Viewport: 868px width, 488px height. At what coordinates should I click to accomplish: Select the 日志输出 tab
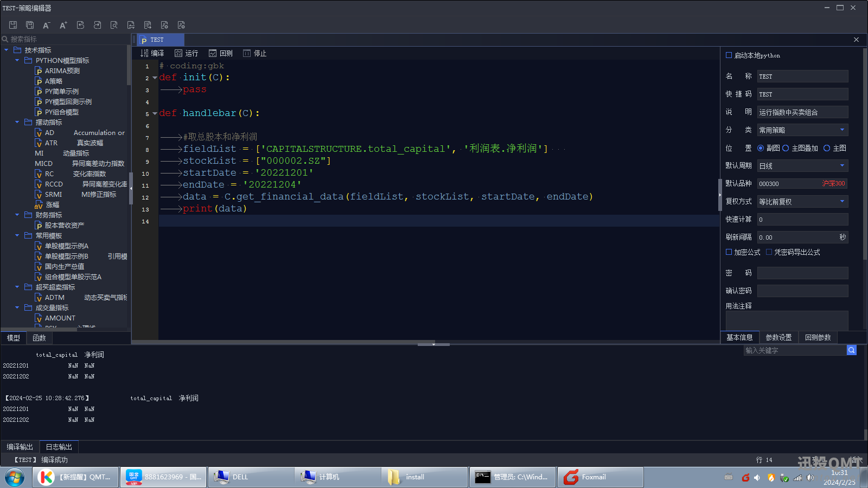59,447
